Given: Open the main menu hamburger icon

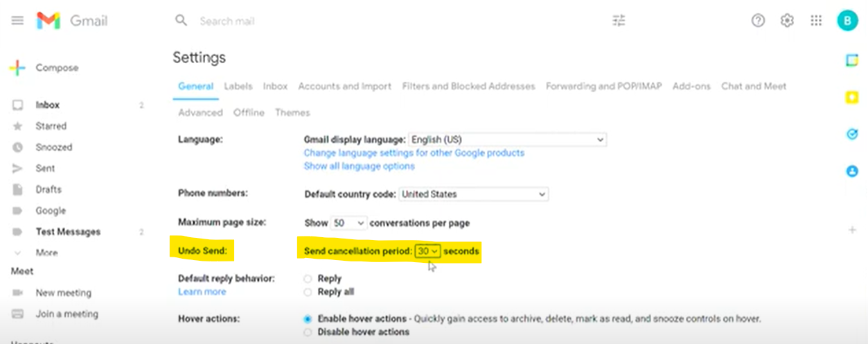Looking at the screenshot, I should coord(17,21).
